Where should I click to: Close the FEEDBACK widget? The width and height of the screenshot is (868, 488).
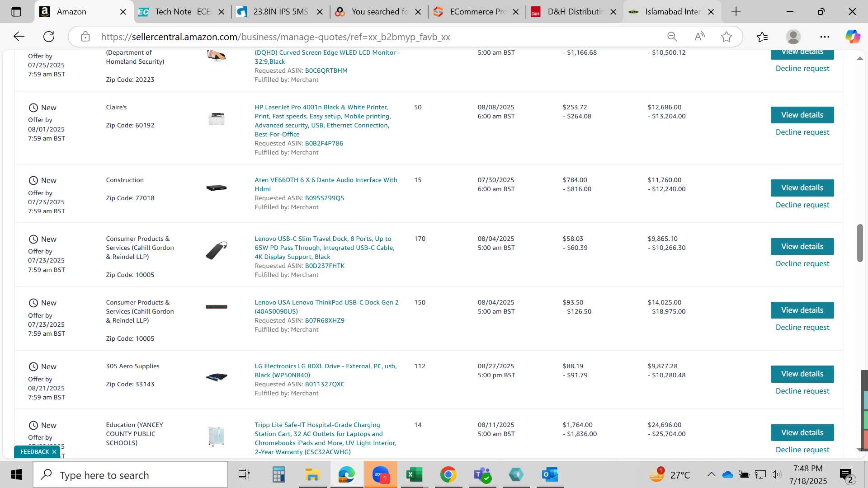(x=54, y=452)
